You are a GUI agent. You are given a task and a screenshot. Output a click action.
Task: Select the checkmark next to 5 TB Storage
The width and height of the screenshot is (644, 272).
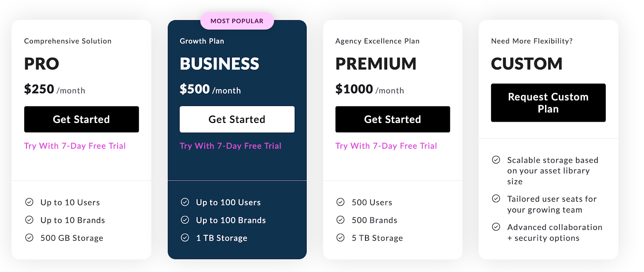click(x=341, y=237)
